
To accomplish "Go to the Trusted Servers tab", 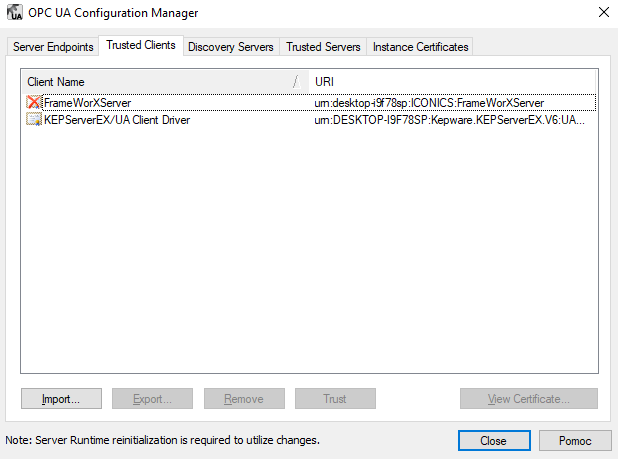I will tap(323, 47).
